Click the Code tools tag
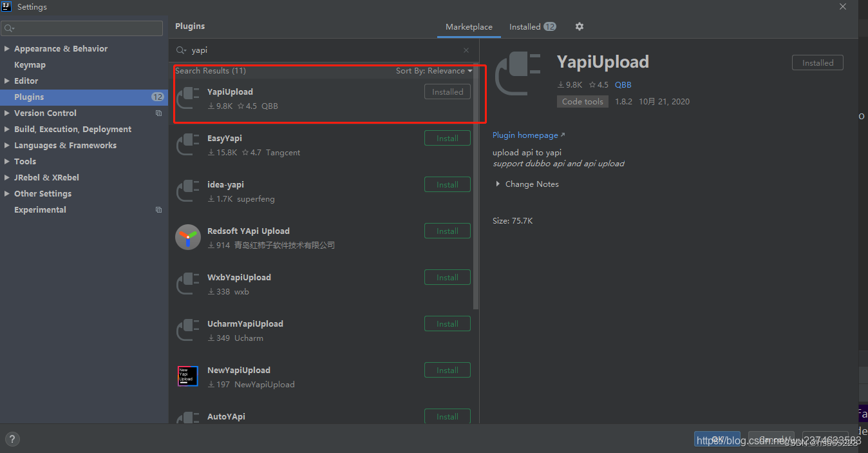 pyautogui.click(x=583, y=102)
